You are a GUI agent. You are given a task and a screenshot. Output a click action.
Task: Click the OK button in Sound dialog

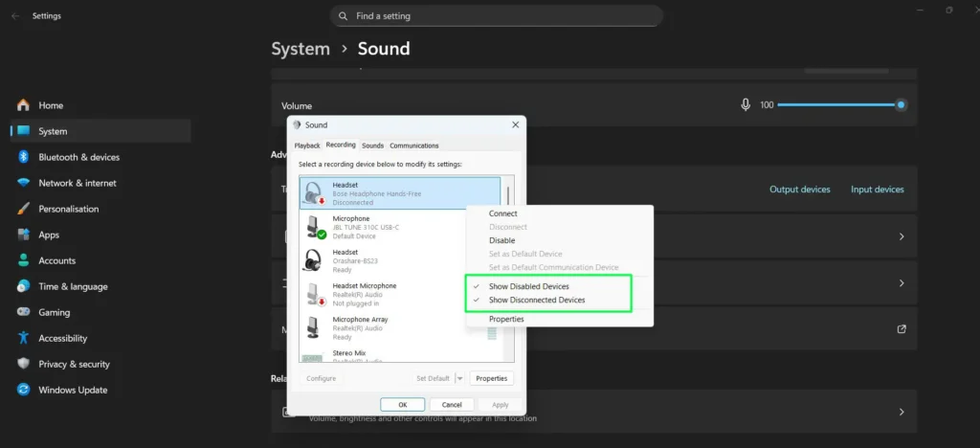(x=403, y=405)
